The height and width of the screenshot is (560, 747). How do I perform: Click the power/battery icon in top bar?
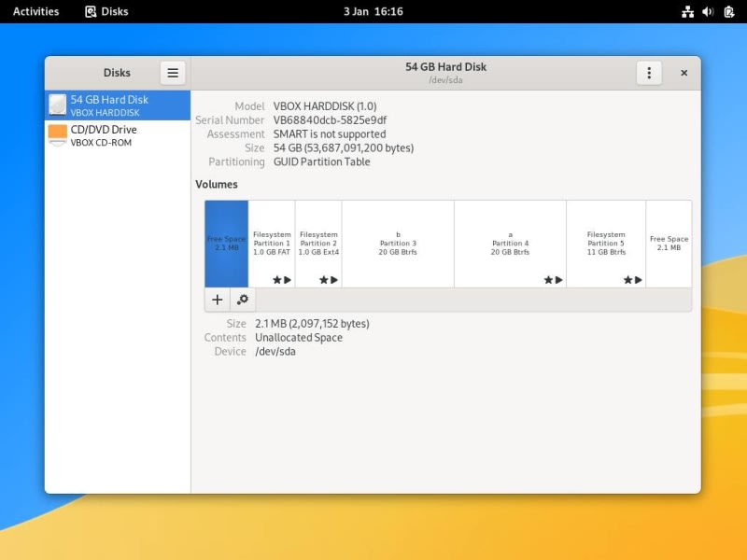[x=729, y=11]
